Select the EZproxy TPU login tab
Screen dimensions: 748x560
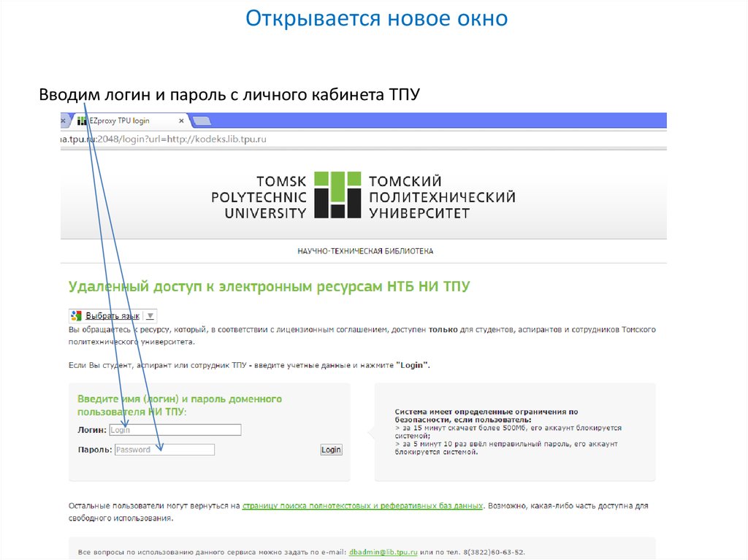pyautogui.click(x=130, y=120)
